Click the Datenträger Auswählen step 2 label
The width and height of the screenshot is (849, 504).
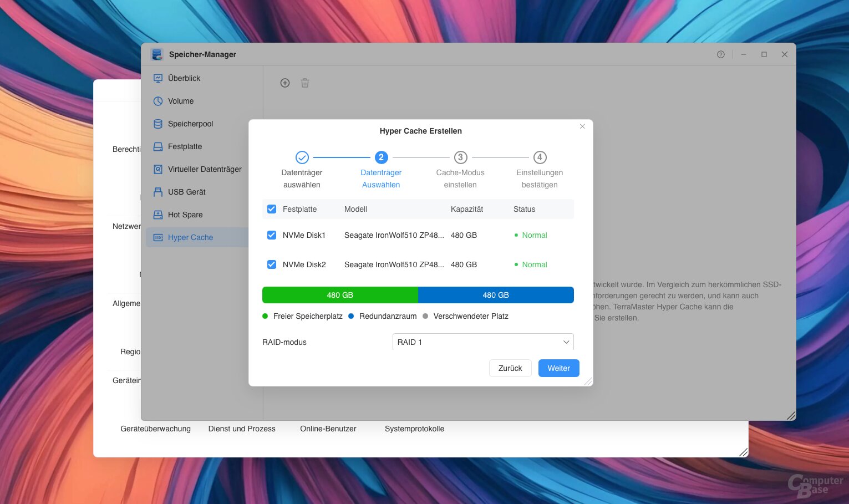coord(381,179)
